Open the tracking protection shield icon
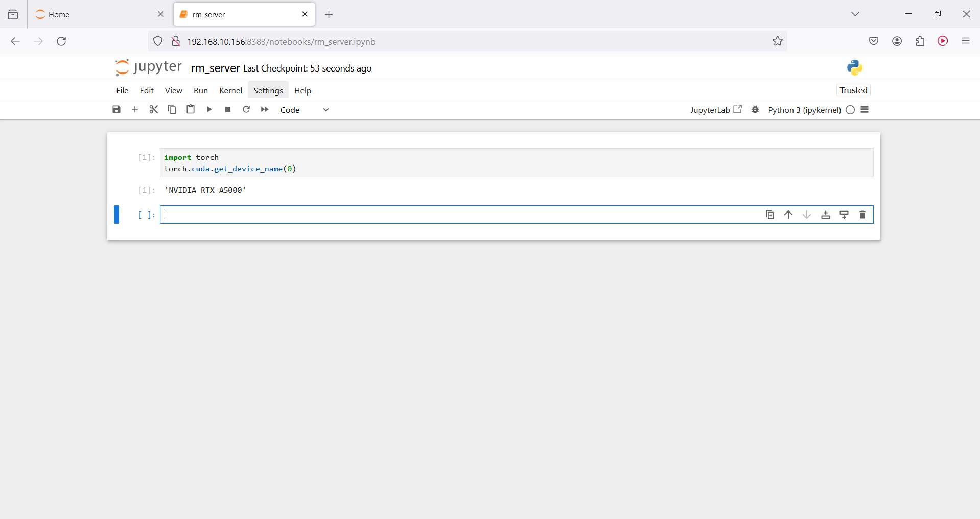 [158, 41]
